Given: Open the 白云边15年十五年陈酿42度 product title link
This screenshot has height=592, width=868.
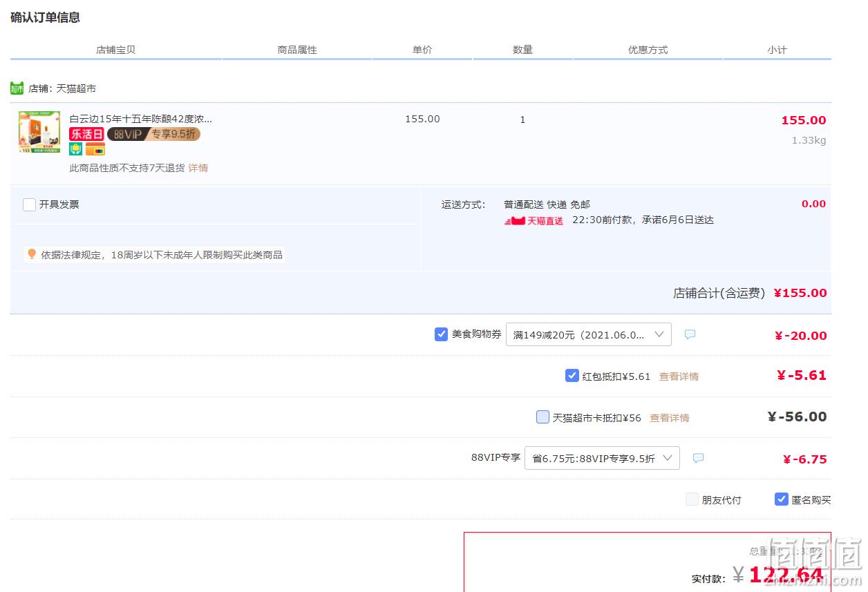Looking at the screenshot, I should [141, 119].
